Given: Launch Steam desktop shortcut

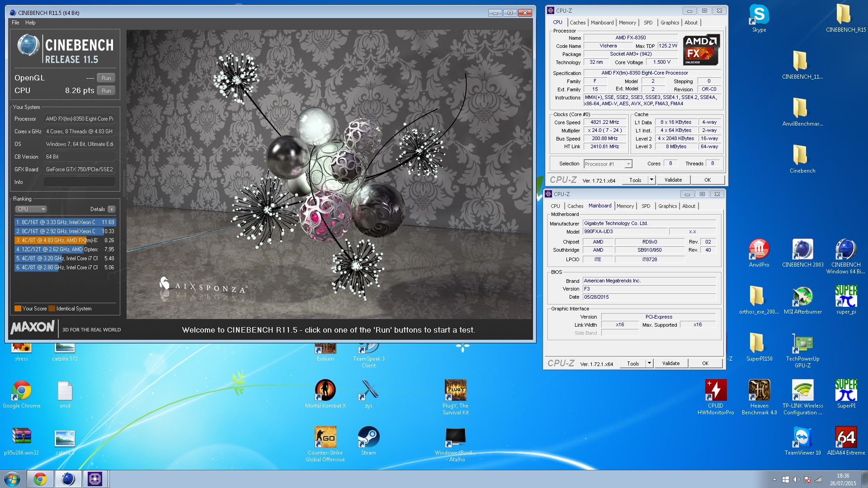Looking at the screenshot, I should tap(368, 441).
